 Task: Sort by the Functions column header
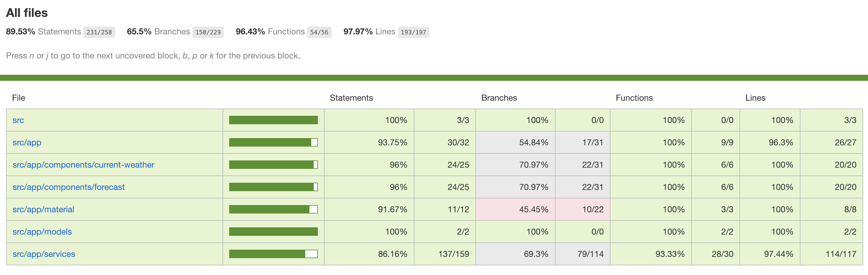click(634, 98)
